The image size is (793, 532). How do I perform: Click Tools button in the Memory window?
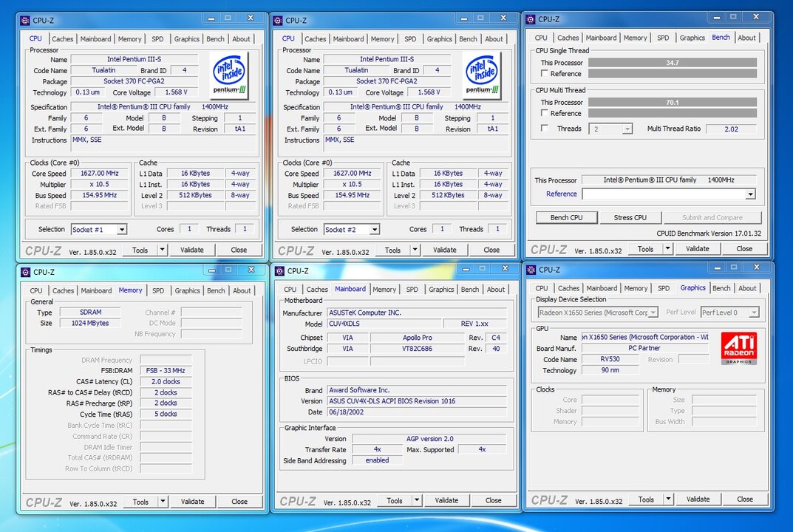[x=140, y=502]
